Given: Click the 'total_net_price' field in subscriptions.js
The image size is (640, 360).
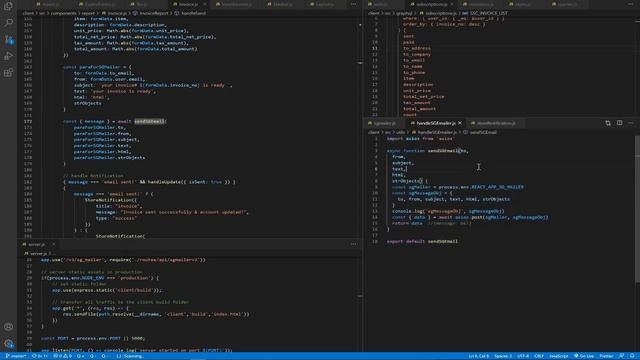Looking at the screenshot, I should point(423,97).
